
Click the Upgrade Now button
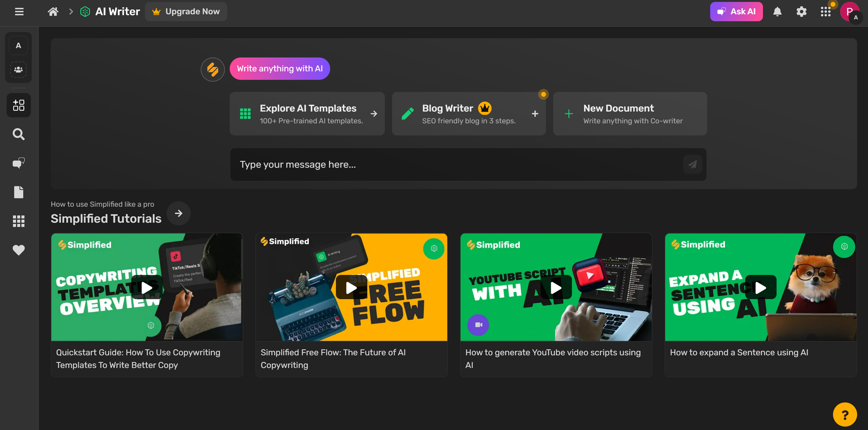pyautogui.click(x=186, y=12)
